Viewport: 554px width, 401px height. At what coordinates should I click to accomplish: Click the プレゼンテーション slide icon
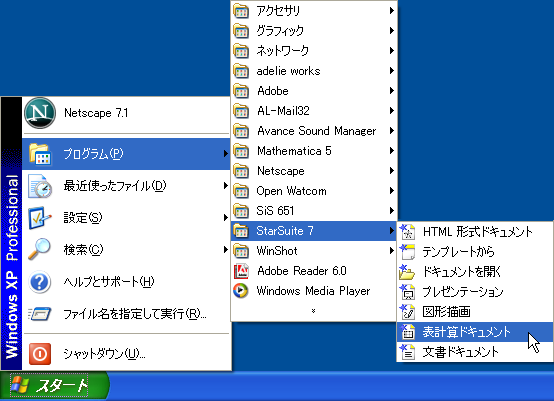[407, 292]
